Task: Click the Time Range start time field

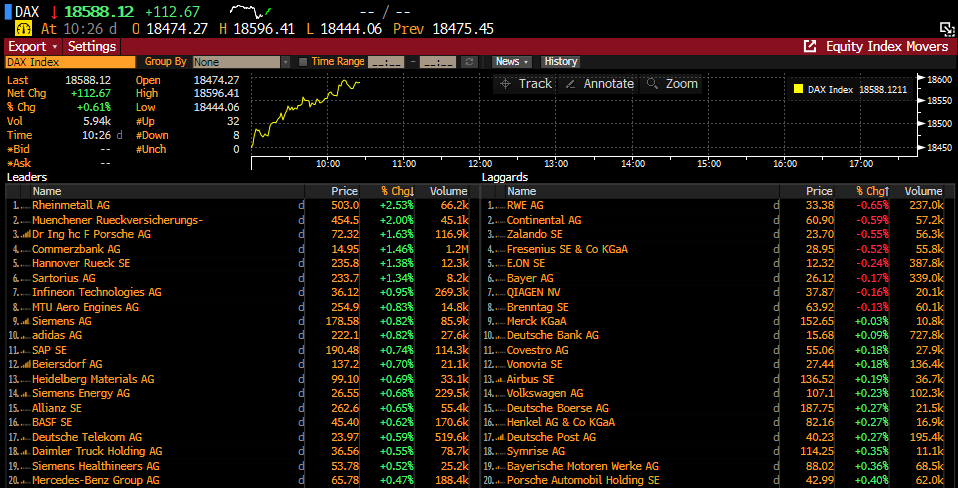Action: (x=386, y=62)
